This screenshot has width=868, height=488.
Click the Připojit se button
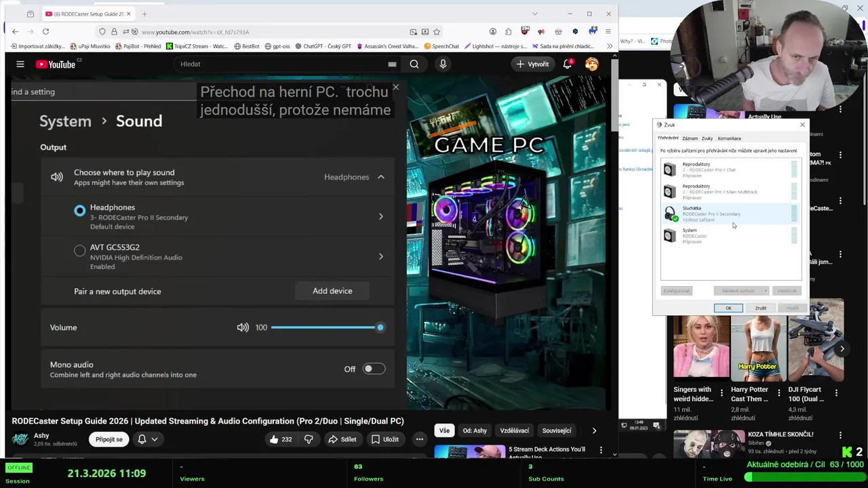[109, 439]
